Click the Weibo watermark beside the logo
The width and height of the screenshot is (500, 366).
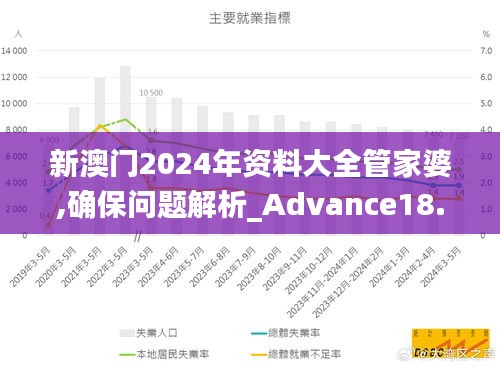pos(447,353)
